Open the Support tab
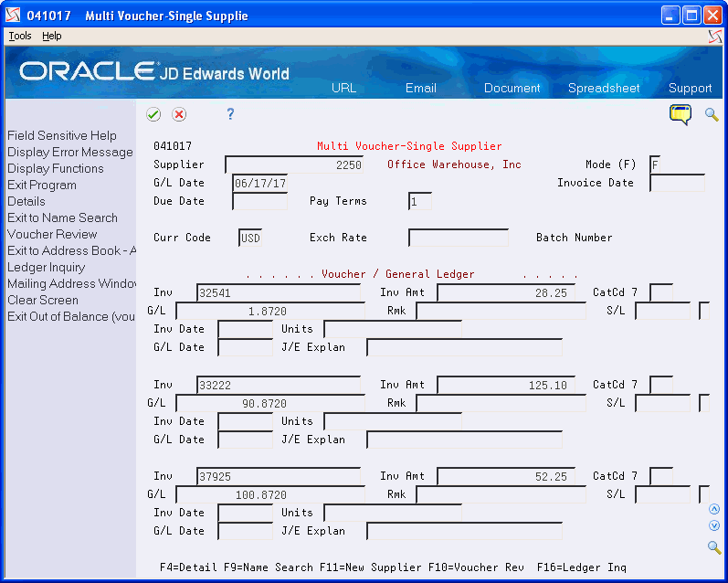 (690, 88)
